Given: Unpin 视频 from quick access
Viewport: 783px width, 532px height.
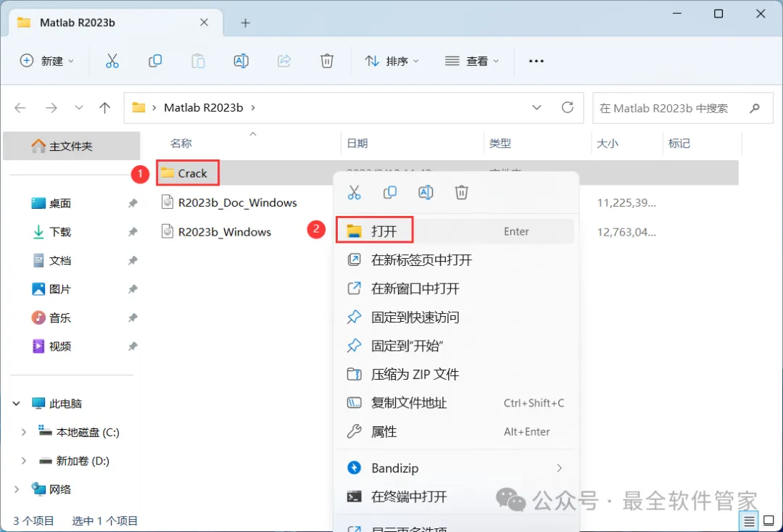Looking at the screenshot, I should 133,346.
